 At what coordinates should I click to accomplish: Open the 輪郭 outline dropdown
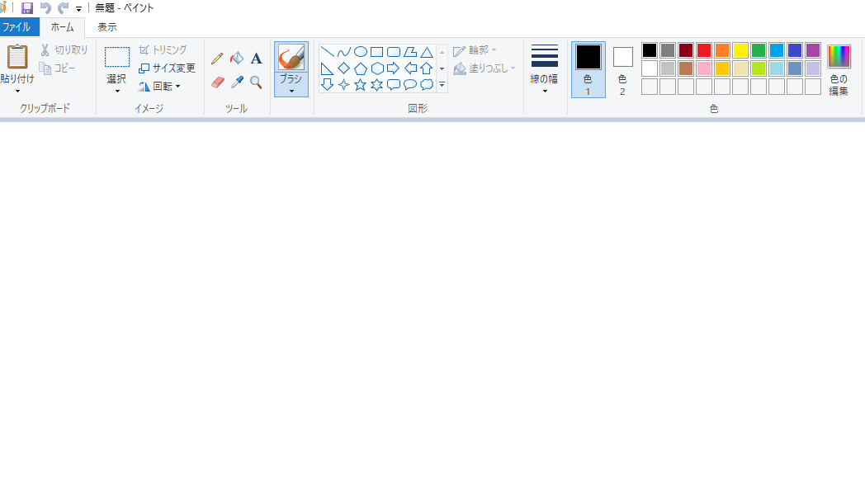475,50
